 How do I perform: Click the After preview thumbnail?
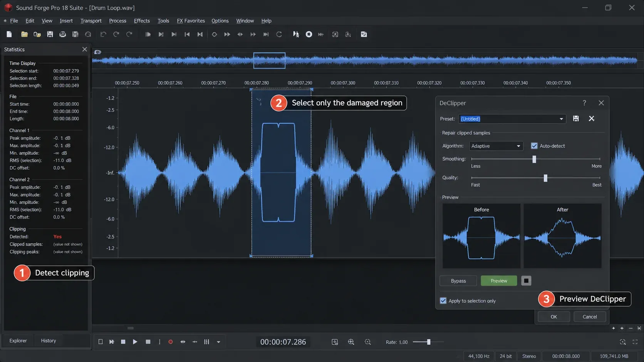562,236
